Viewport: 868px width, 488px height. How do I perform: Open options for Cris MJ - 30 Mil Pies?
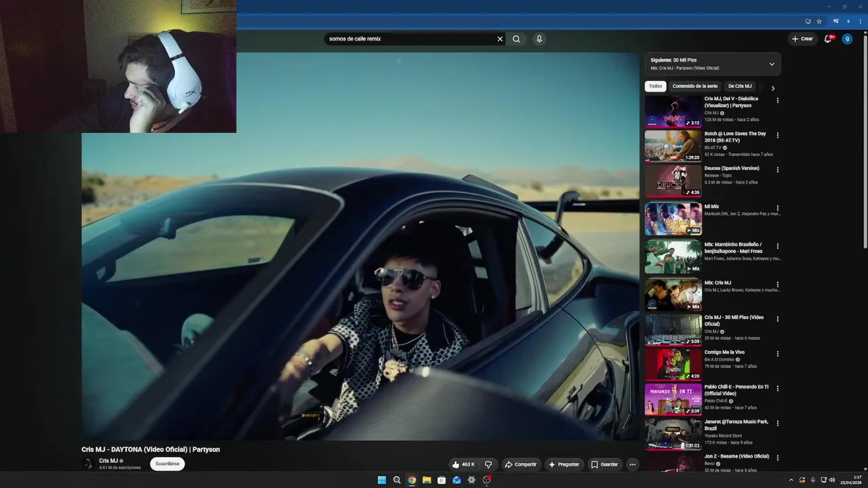point(778,319)
